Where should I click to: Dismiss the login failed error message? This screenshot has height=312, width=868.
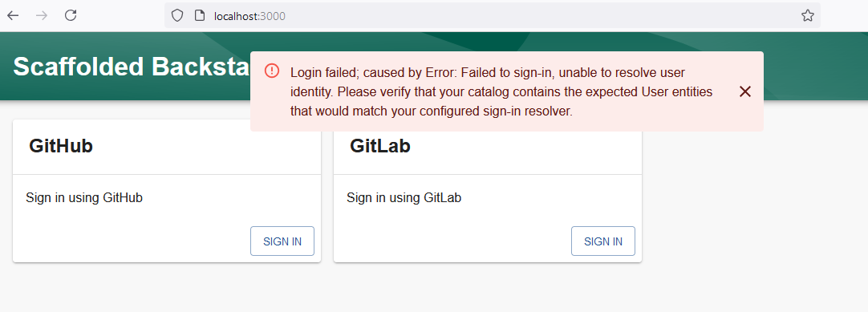point(745,91)
